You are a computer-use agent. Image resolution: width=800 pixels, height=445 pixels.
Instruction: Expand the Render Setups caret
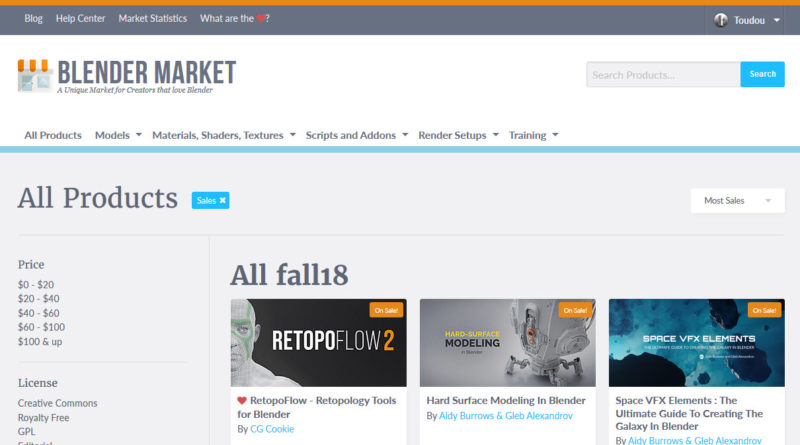tap(495, 135)
